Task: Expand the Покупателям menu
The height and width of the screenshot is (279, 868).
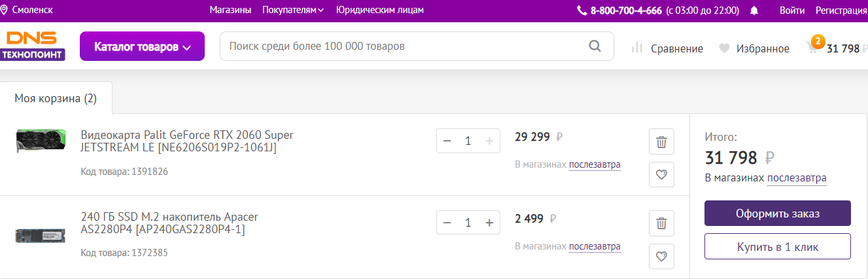Action: 293,10
